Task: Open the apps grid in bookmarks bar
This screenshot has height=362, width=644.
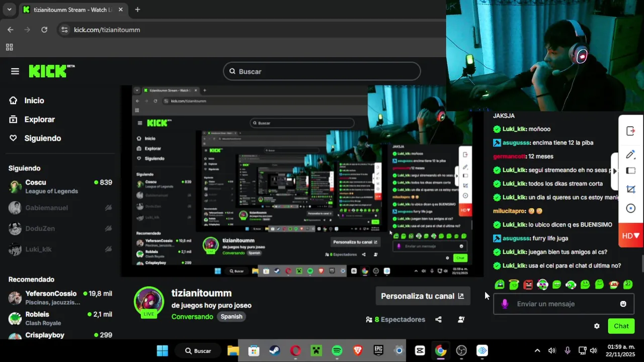Action: coord(9,47)
